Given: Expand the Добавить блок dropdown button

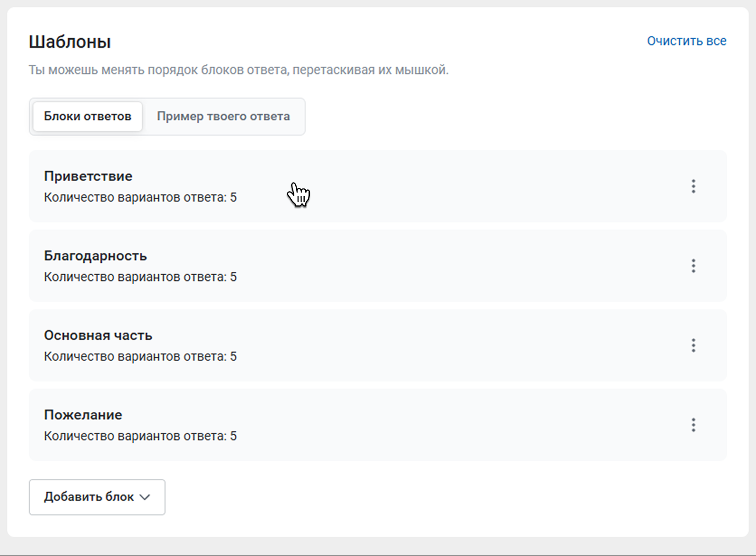Looking at the screenshot, I should coord(97,497).
